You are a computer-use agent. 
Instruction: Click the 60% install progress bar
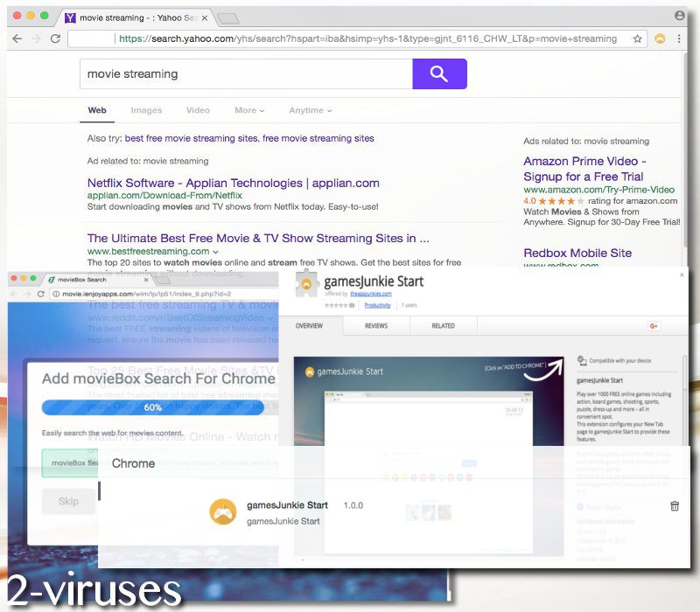click(x=152, y=407)
